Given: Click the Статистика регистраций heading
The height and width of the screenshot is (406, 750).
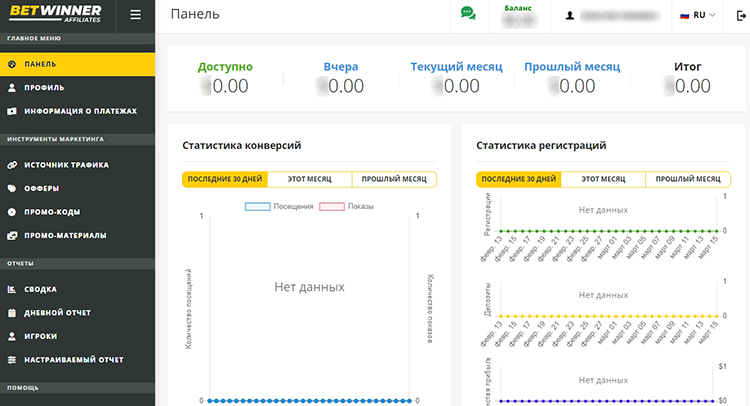Looking at the screenshot, I should [x=541, y=145].
